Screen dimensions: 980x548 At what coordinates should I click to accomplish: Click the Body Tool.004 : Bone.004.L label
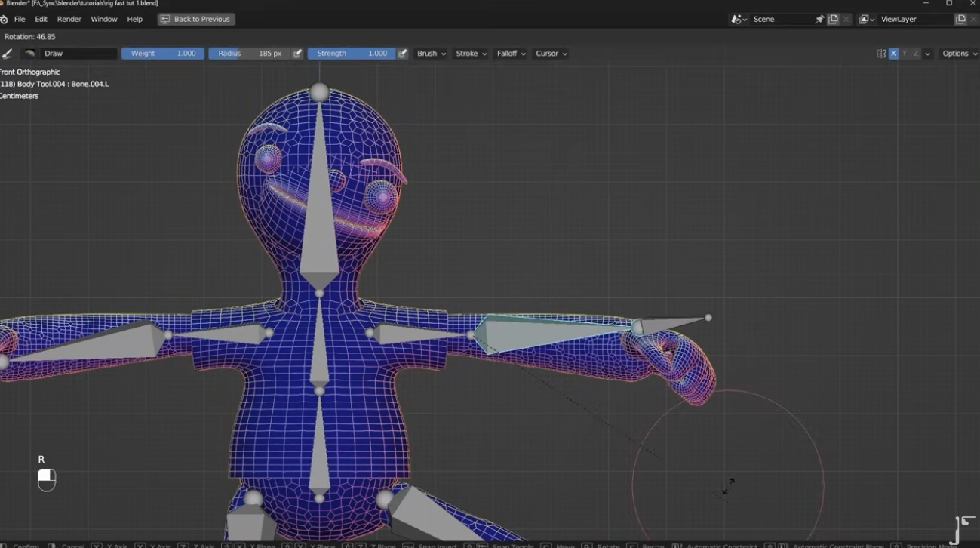[x=63, y=84]
